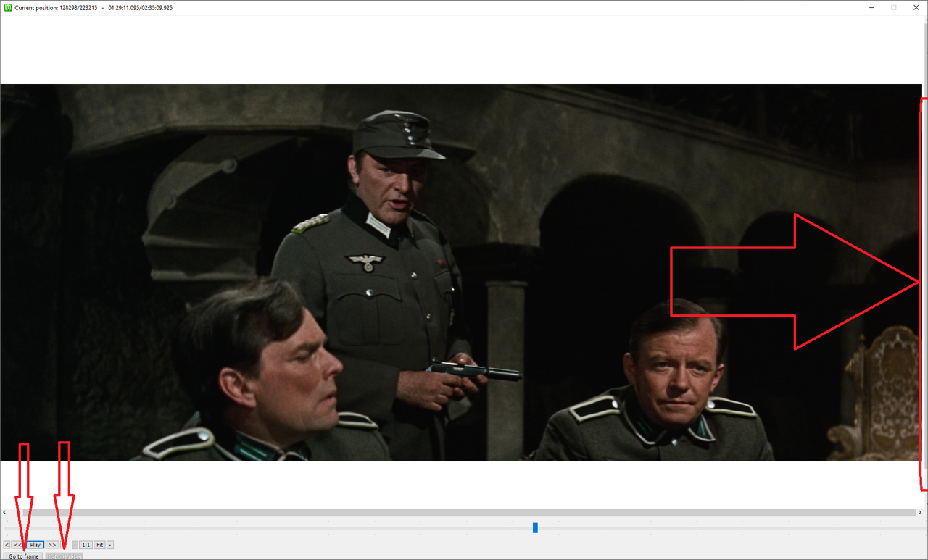
Task: Step back one frame with the "<" button
Action: (7, 545)
